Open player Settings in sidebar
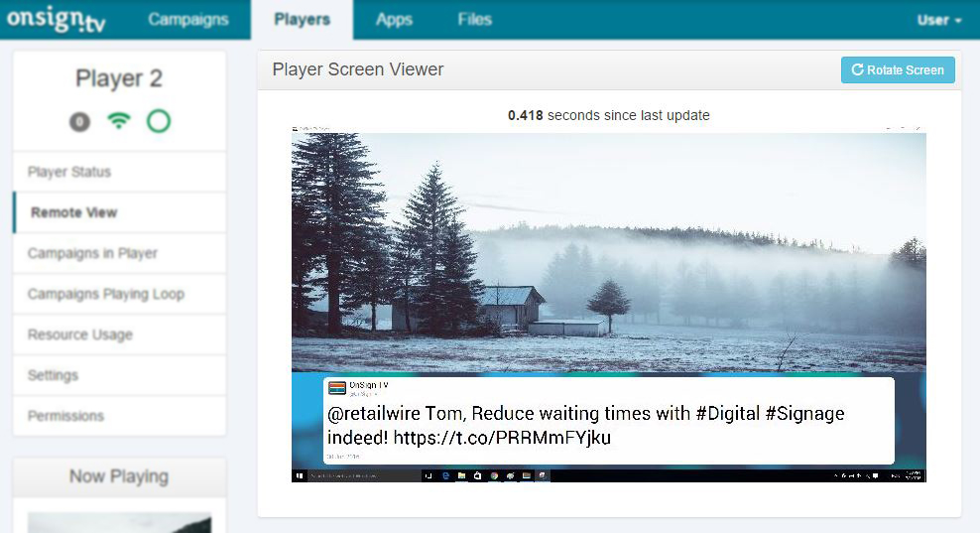This screenshot has width=980, height=533. (119, 375)
